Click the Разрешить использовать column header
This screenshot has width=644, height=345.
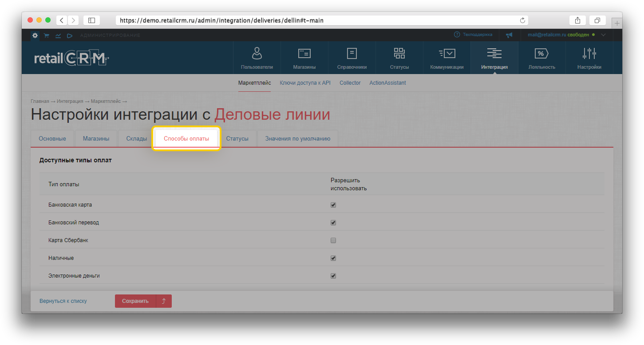pyautogui.click(x=349, y=184)
